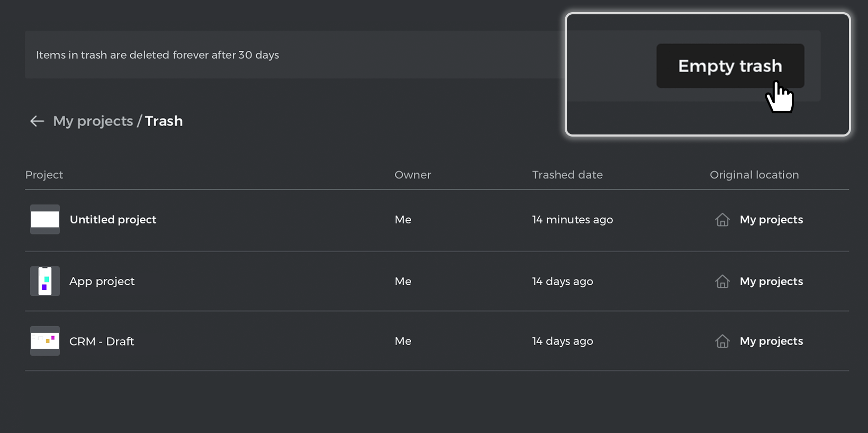Viewport: 868px width, 433px height.
Task: Click home icon in Untitled project row
Action: click(x=722, y=220)
